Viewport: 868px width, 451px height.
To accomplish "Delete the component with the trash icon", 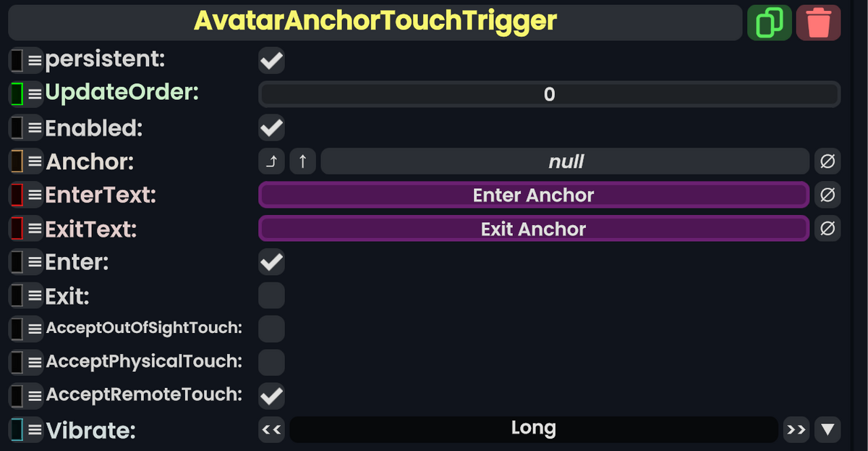I will [x=818, y=22].
